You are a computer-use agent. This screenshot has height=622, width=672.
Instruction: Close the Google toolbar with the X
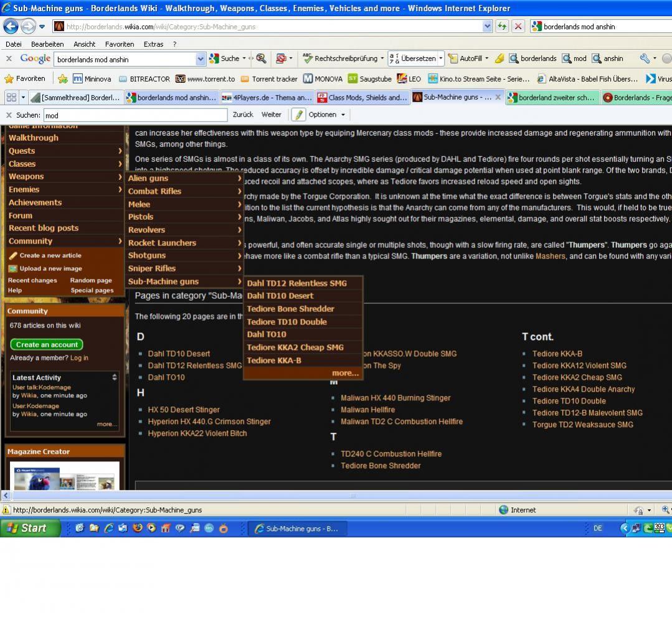pos(9,59)
